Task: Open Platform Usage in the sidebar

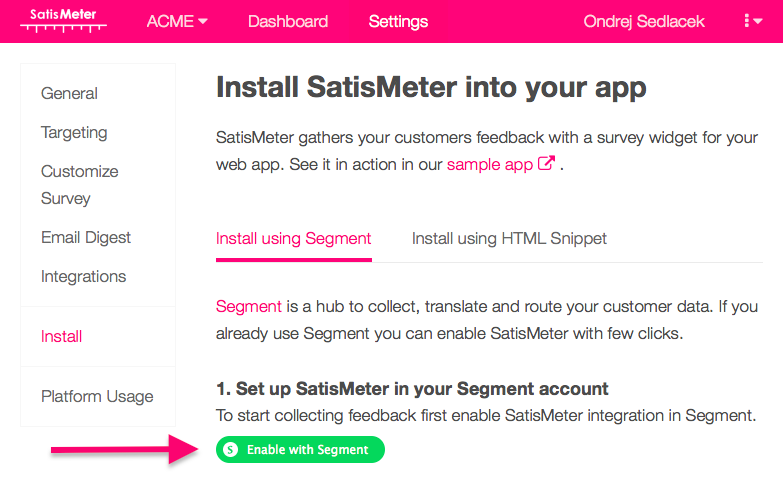Action: 97,396
